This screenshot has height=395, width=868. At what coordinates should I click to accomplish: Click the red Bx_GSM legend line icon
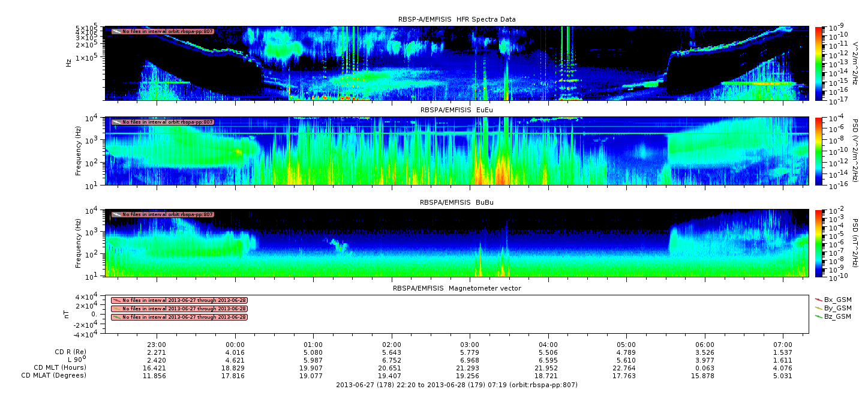tap(819, 299)
